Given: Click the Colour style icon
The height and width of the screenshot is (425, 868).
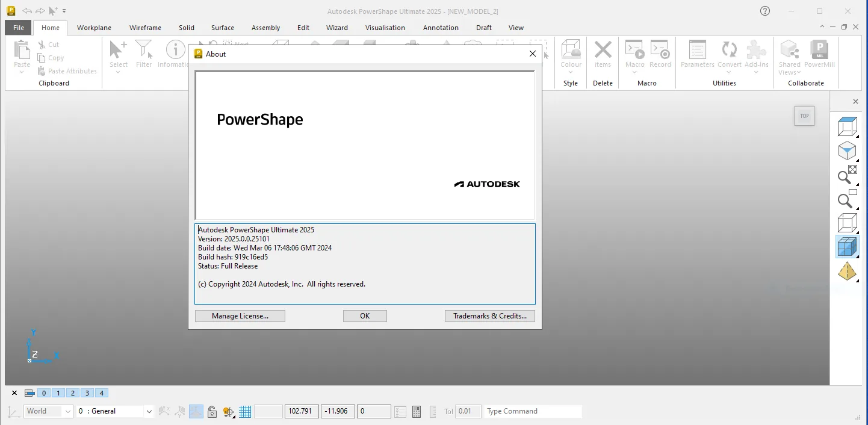Looking at the screenshot, I should 571,49.
